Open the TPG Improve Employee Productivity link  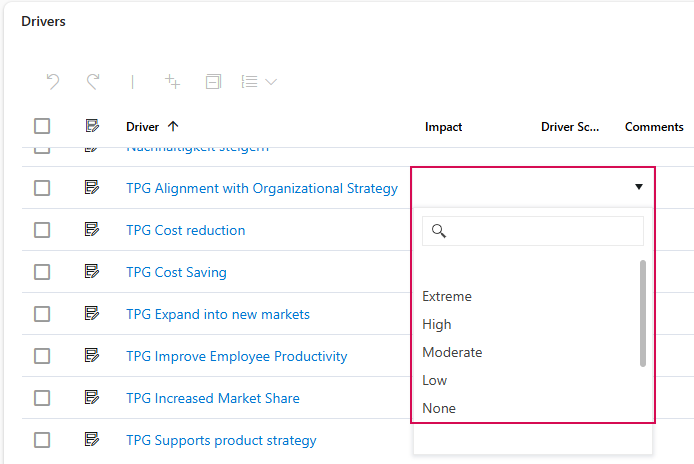236,356
